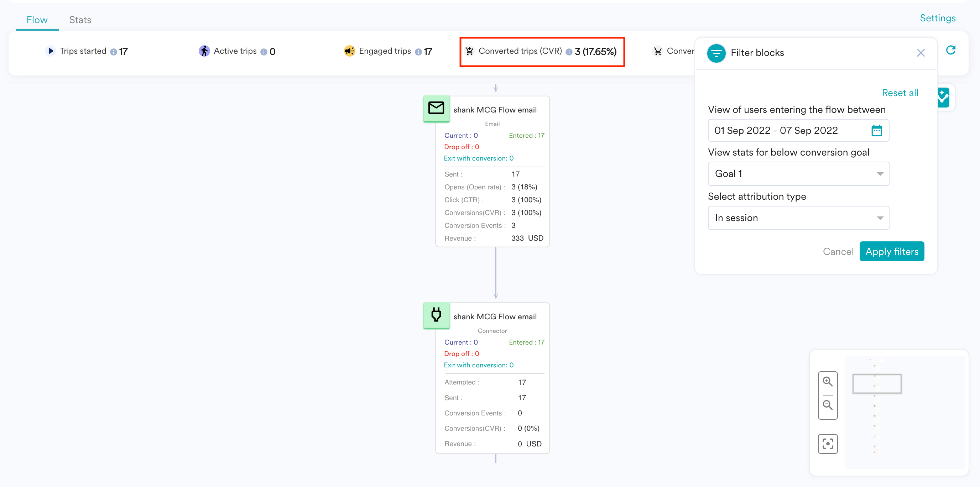Close the Filter blocks panel

(921, 53)
